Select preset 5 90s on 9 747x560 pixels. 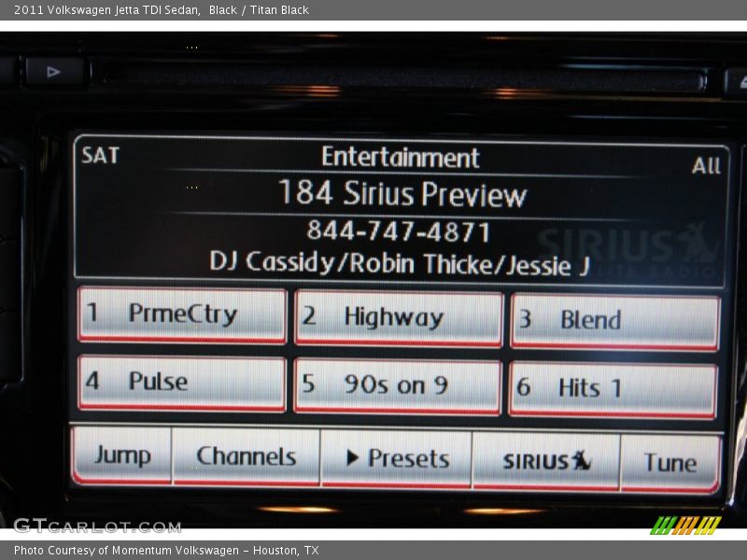click(398, 385)
